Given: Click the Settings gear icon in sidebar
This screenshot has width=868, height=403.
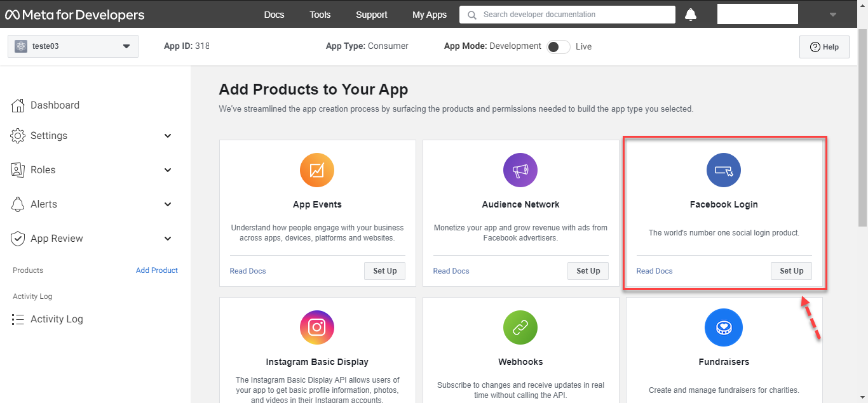Looking at the screenshot, I should [18, 136].
